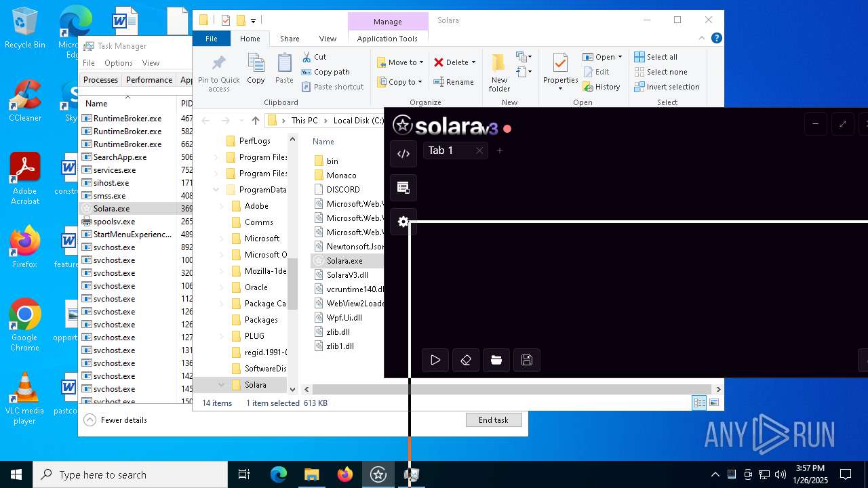
Task: Open the Options menu in Task Manager
Action: pos(119,63)
